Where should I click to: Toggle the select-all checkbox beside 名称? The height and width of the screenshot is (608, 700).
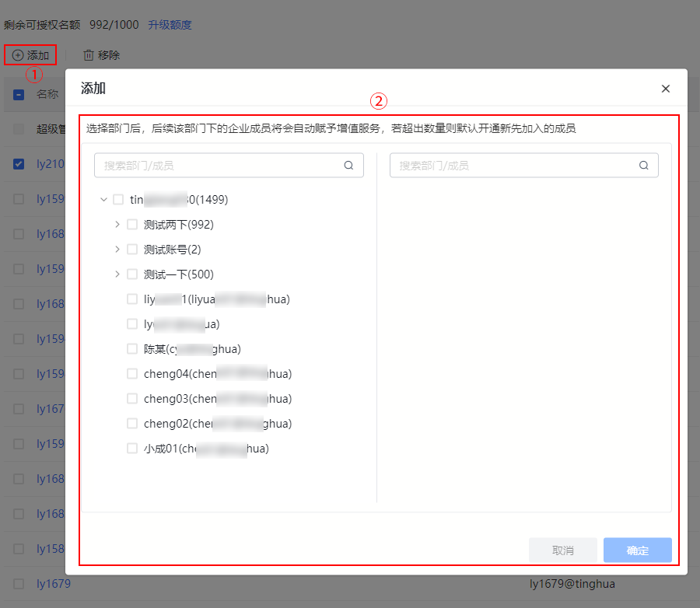tap(19, 95)
